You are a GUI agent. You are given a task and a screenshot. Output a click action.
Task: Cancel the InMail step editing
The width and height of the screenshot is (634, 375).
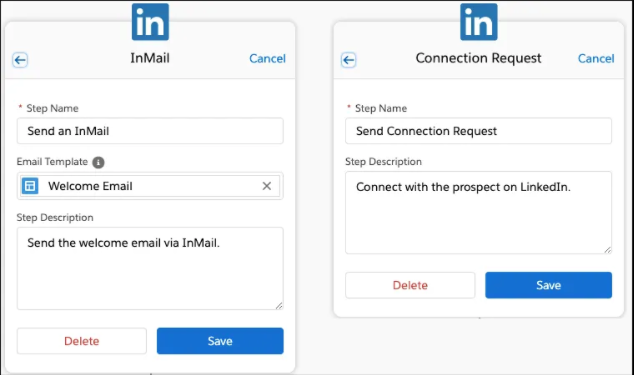267,59
